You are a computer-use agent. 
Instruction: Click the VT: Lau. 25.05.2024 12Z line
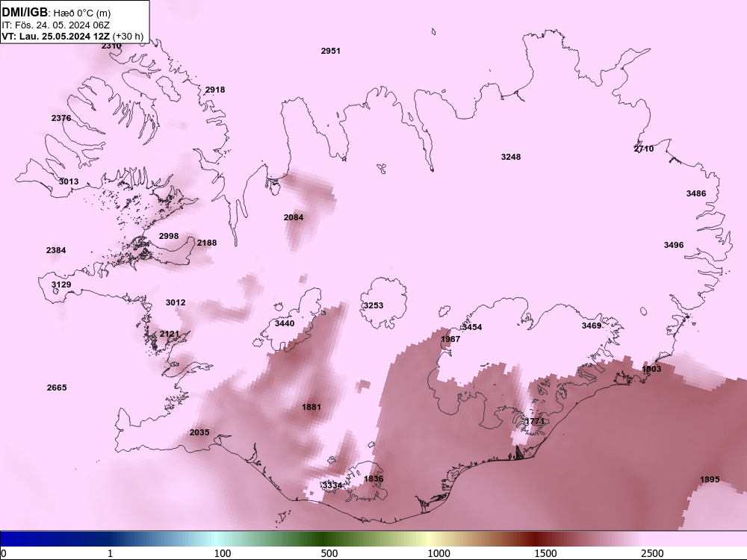point(72,36)
